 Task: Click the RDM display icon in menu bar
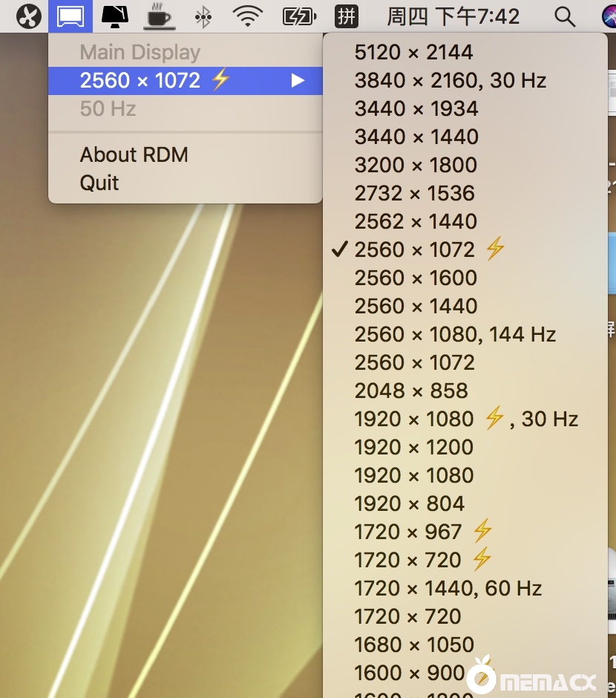coord(71,16)
